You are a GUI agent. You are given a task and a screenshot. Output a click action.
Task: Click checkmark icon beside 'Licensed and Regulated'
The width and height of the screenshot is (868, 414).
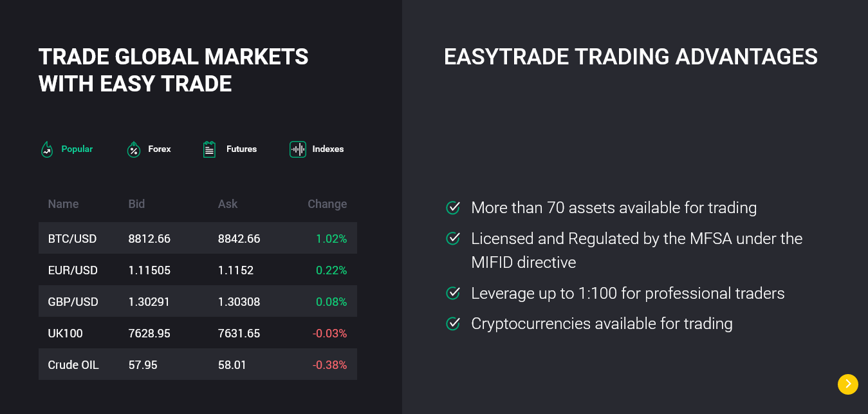453,239
